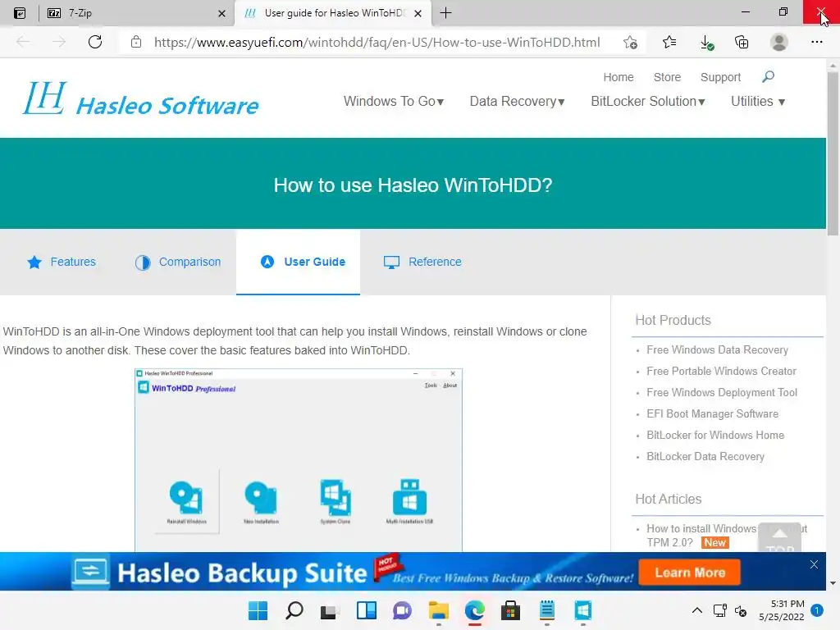840x630 pixels.
Task: Close the WinToHDD user guide tab
Action: click(x=418, y=13)
